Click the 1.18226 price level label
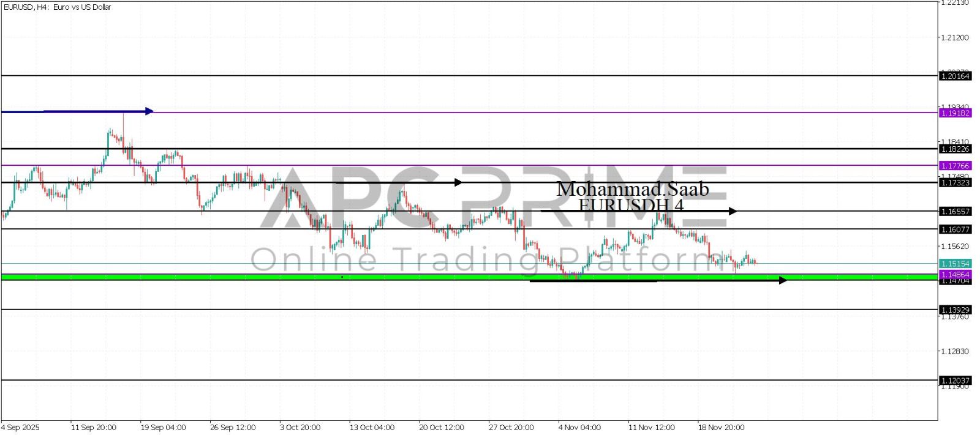The height and width of the screenshot is (435, 980). coord(955,149)
